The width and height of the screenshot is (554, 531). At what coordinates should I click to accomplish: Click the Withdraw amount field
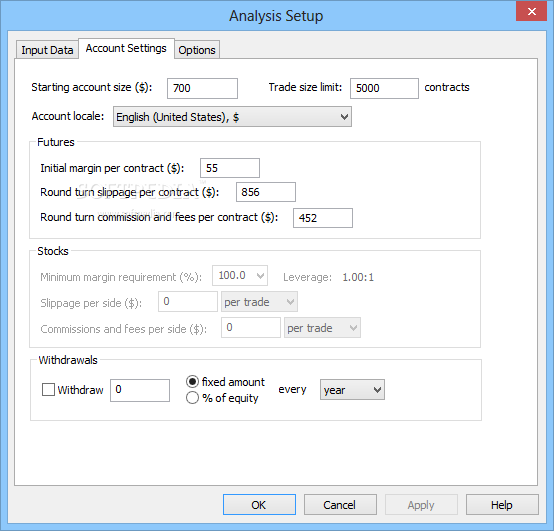pyautogui.click(x=140, y=390)
